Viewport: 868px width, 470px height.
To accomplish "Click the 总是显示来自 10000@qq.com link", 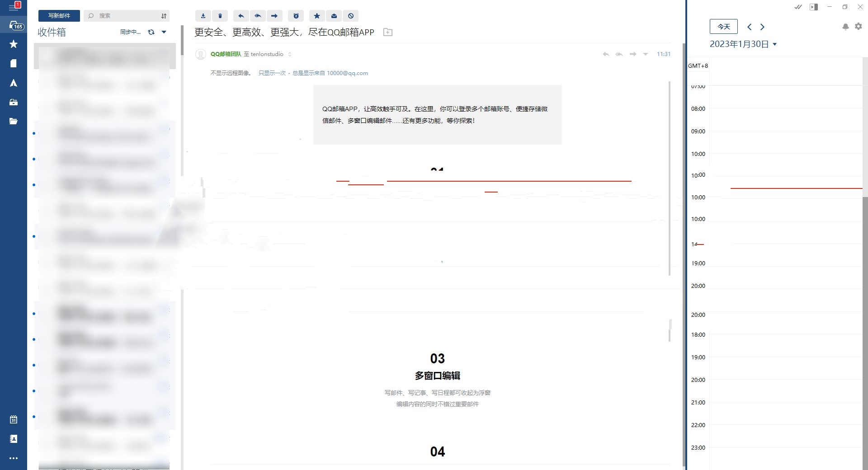I will click(x=330, y=73).
